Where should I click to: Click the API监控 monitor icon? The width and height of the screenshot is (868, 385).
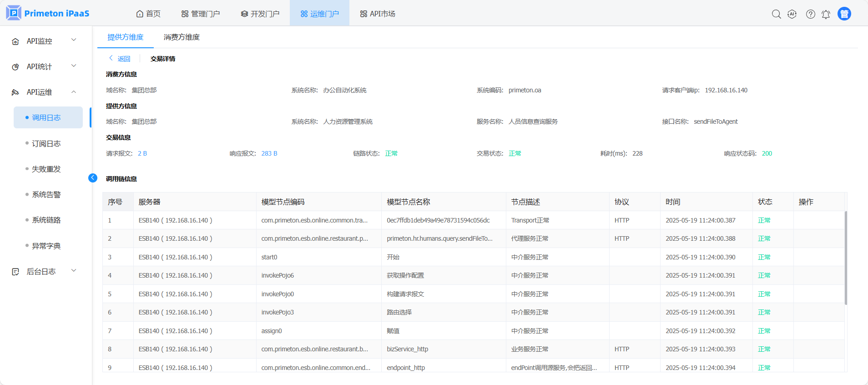point(15,41)
